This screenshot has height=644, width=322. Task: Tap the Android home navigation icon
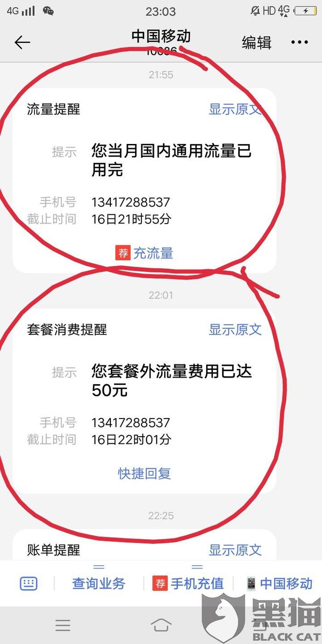pos(161,625)
